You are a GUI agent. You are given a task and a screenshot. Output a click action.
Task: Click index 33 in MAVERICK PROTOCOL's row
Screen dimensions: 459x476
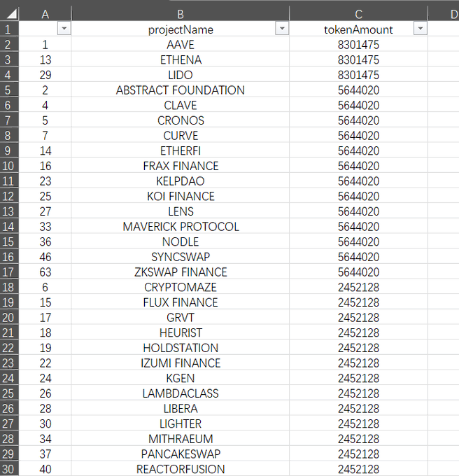45,227
